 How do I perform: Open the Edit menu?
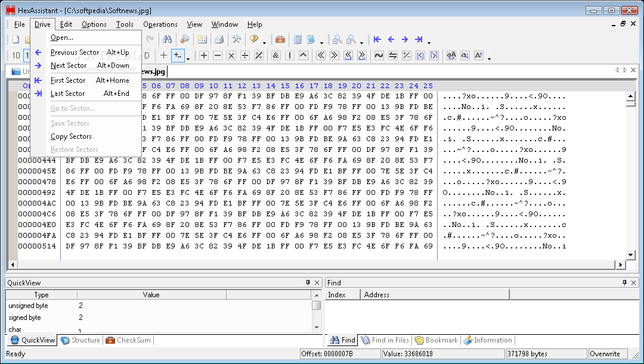click(x=66, y=24)
